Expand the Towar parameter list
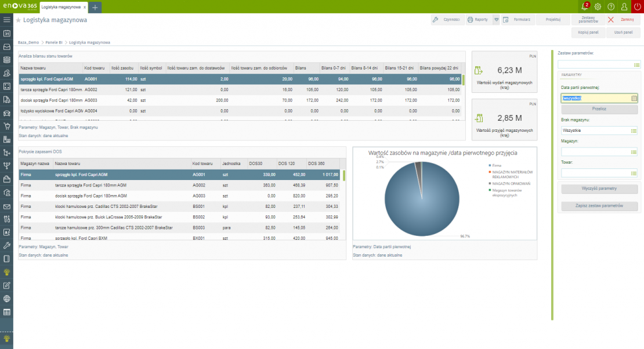644x349 pixels. click(x=634, y=172)
